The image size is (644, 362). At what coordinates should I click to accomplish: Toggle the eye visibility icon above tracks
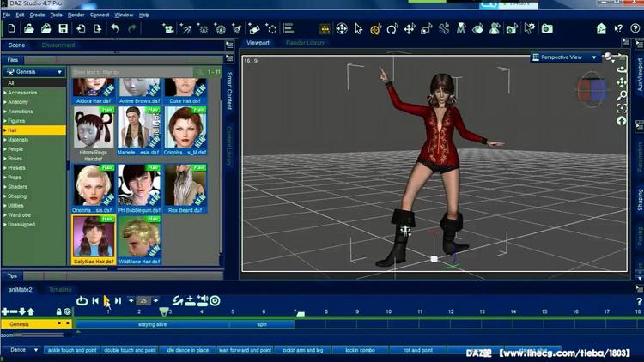pos(67,312)
